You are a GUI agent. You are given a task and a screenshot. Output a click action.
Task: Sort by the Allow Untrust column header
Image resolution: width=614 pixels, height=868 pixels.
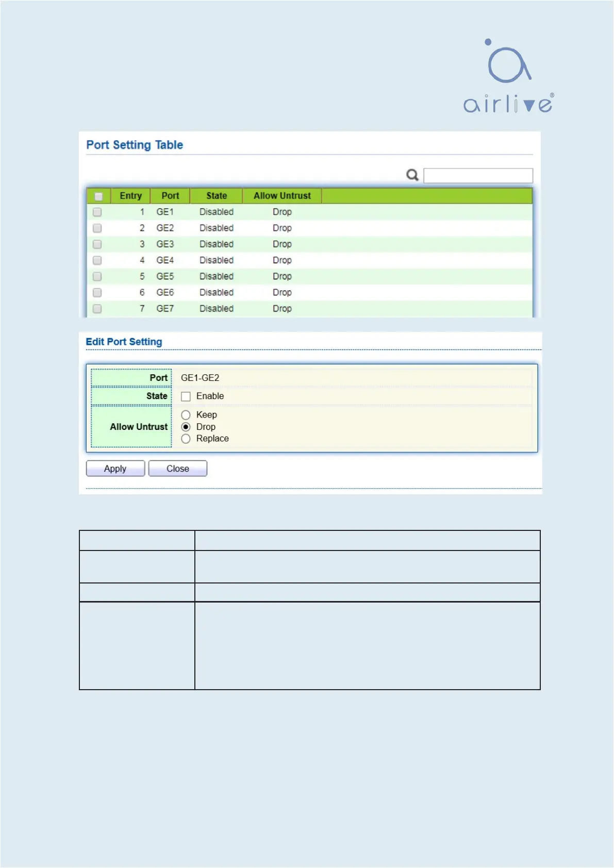[x=282, y=196]
